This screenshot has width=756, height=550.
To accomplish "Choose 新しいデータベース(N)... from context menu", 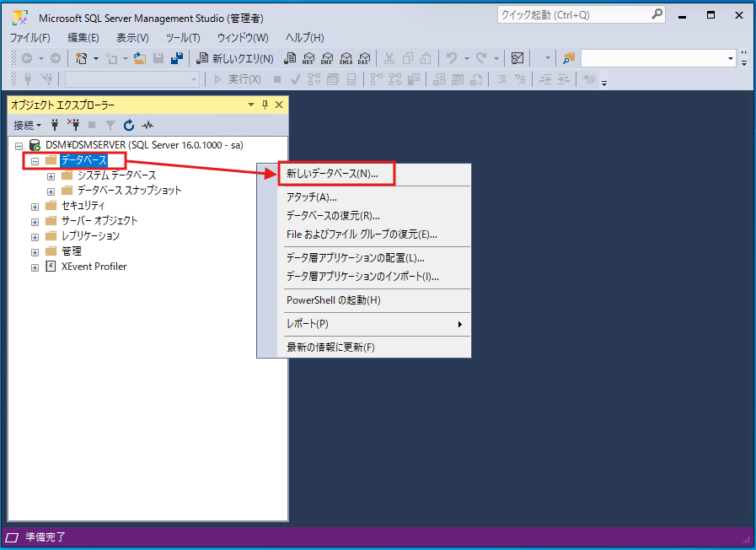I will (x=332, y=174).
